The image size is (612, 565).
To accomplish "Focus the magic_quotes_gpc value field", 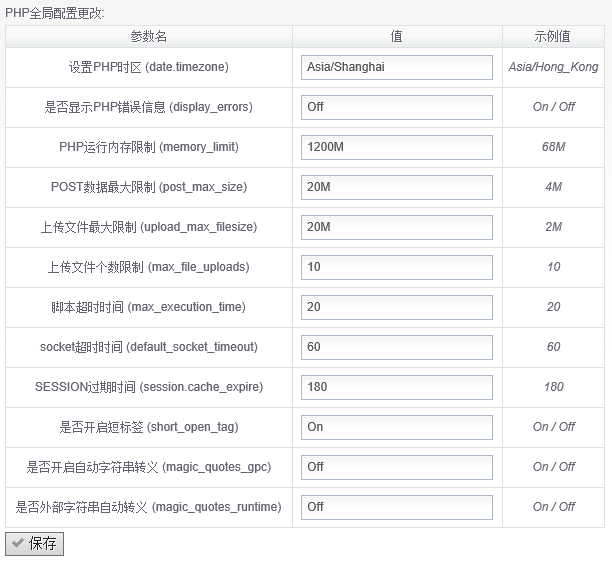I will (396, 467).
